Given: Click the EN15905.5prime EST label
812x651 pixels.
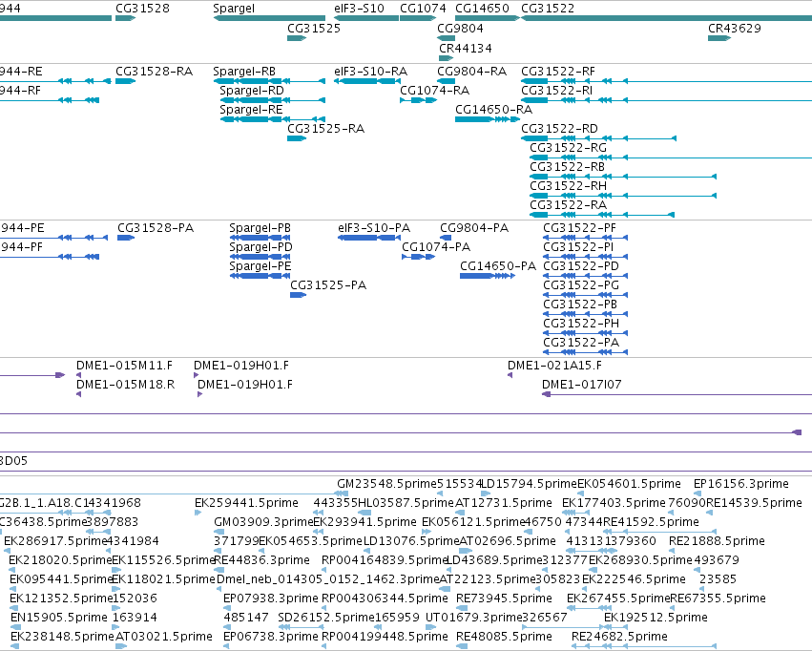Looking at the screenshot, I should pyautogui.click(x=58, y=618).
